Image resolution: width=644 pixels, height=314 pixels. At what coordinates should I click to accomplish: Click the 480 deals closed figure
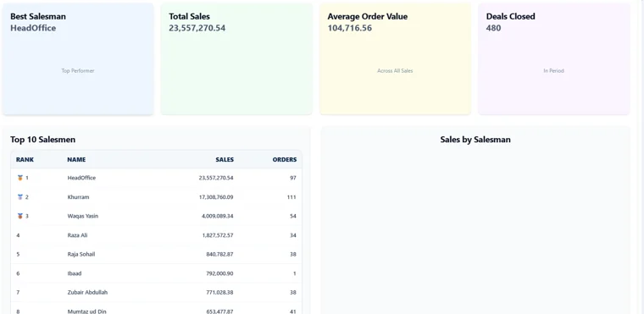493,28
